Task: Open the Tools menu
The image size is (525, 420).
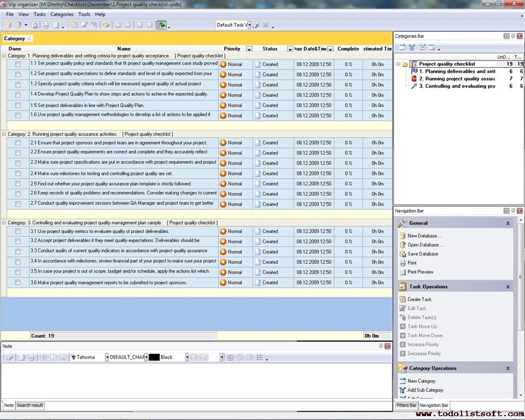Action: (x=84, y=14)
